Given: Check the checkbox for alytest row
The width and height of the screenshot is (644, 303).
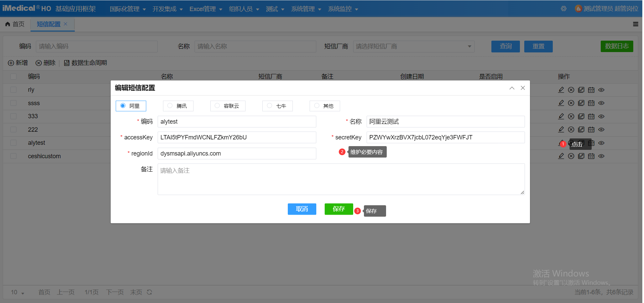Looking at the screenshot, I should coord(13,143).
